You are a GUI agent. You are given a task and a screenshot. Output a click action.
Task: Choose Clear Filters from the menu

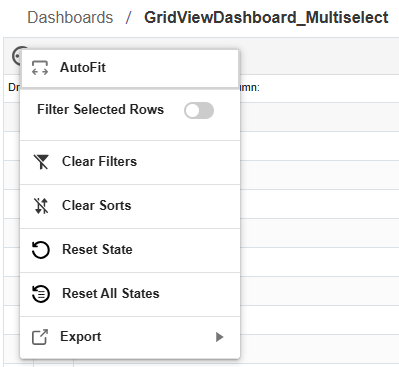(x=130, y=162)
